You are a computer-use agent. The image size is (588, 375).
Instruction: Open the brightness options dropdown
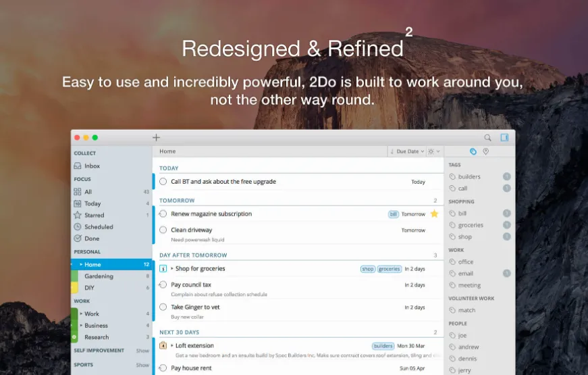pos(434,151)
